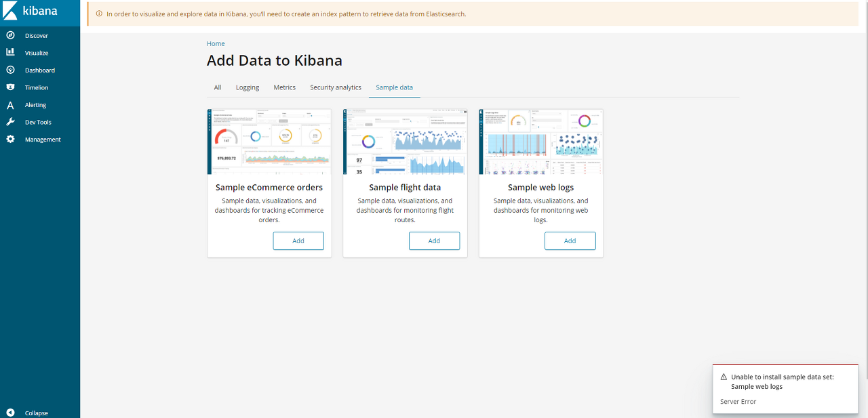The image size is (868, 418).
Task: Select the Dev Tools label in sidebar
Action: 38,123
